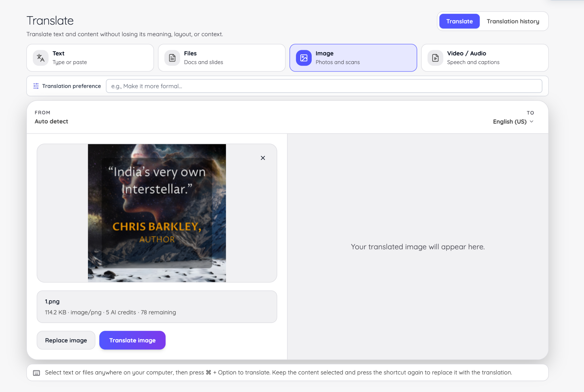The image size is (584, 392).
Task: Remove uploaded image with X icon
Action: point(263,158)
